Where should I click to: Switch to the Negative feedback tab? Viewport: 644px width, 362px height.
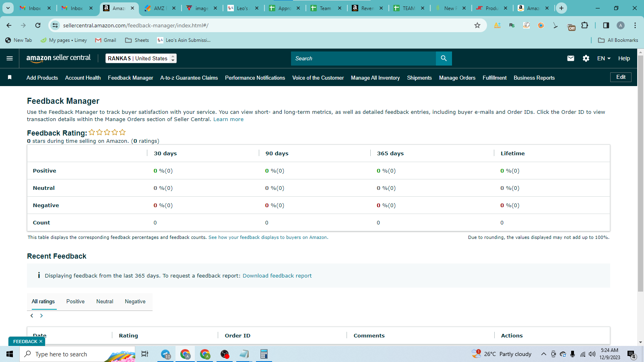(x=135, y=302)
